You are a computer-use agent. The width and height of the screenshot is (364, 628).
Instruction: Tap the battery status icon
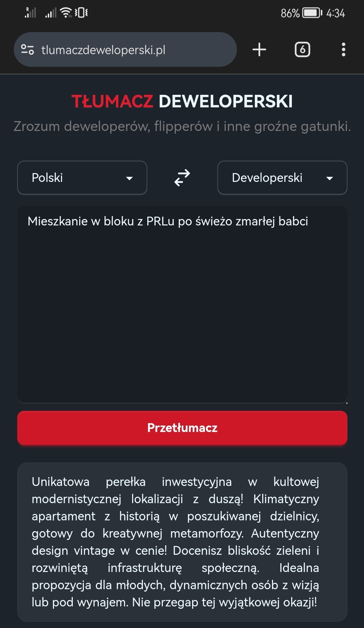pyautogui.click(x=312, y=13)
